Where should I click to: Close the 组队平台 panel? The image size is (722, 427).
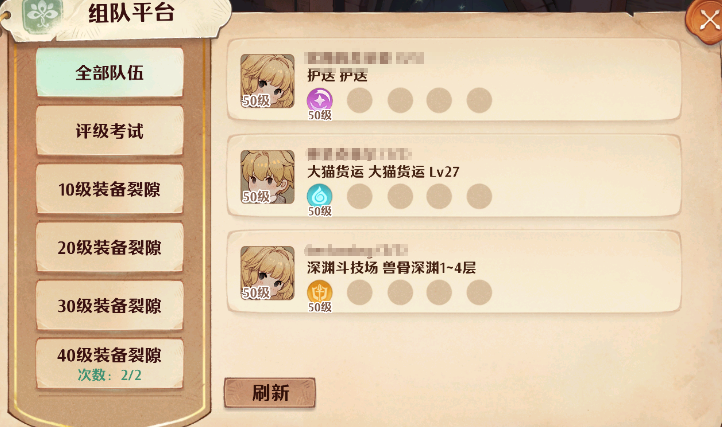(x=705, y=19)
